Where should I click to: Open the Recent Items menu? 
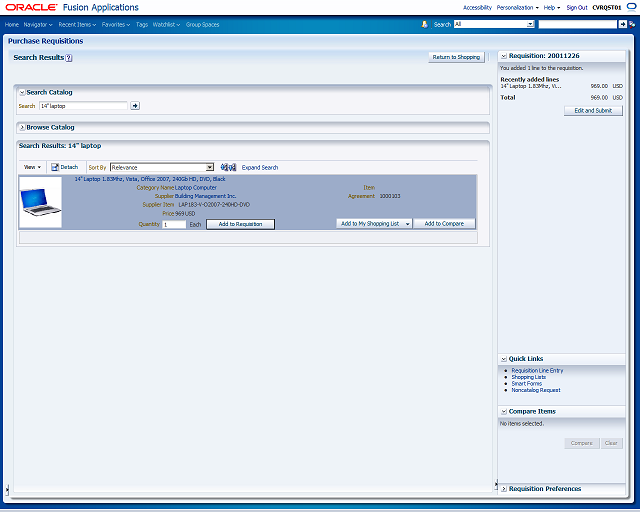point(77,24)
